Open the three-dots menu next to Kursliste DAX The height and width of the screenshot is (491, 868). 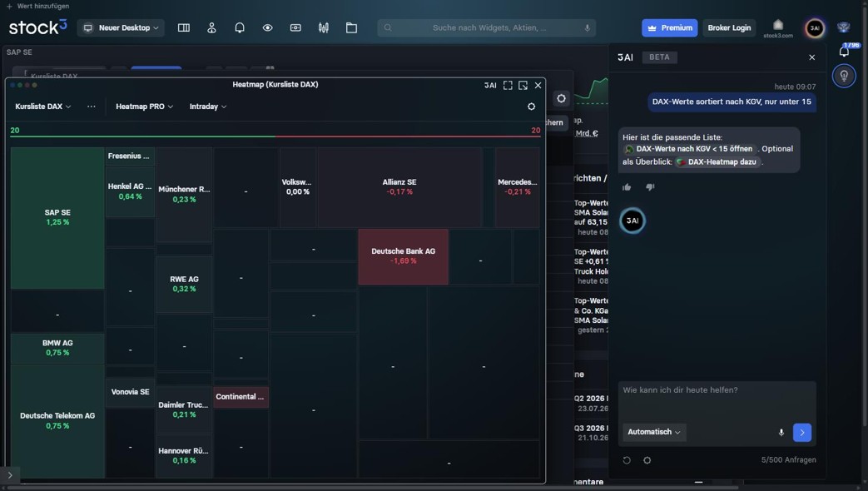[92, 107]
